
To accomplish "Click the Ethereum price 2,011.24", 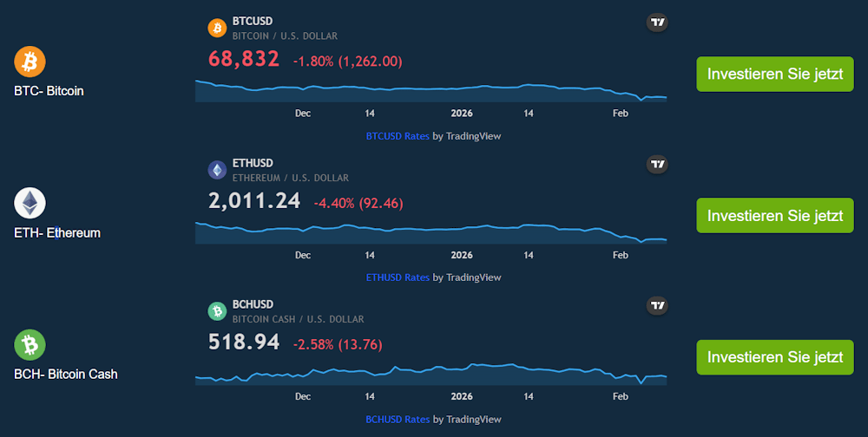I will point(254,201).
